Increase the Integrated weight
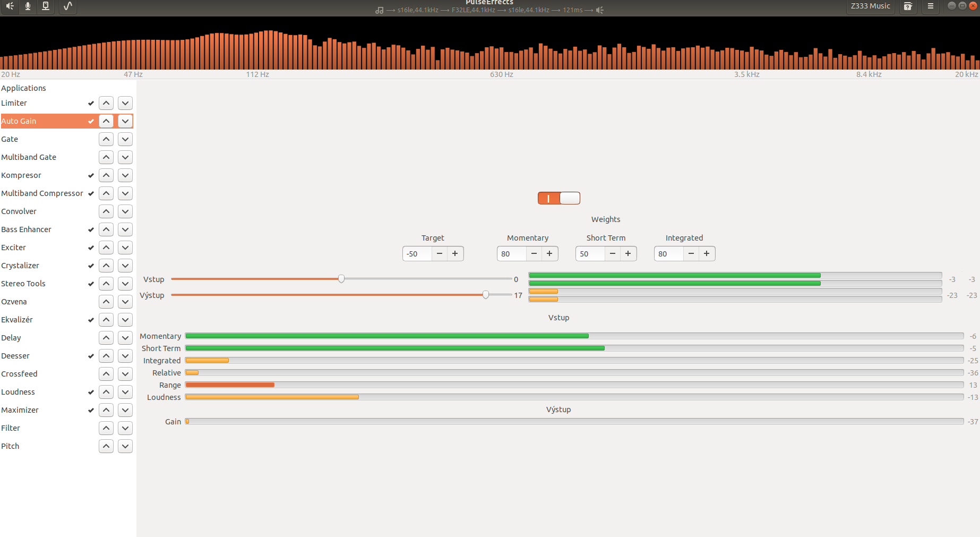 (707, 254)
